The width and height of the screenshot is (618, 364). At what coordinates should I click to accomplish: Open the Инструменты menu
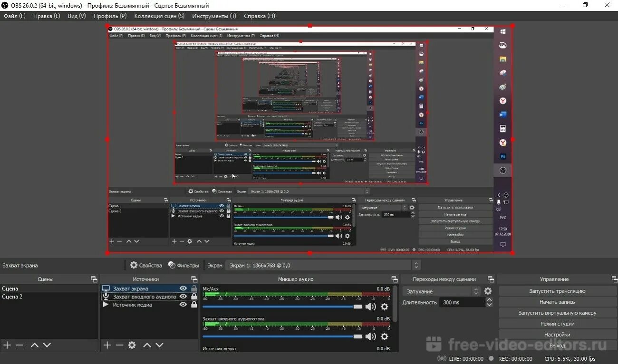[214, 16]
